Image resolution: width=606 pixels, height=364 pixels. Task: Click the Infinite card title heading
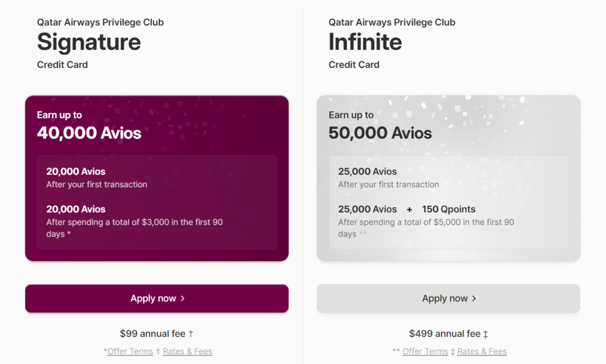[x=365, y=42]
